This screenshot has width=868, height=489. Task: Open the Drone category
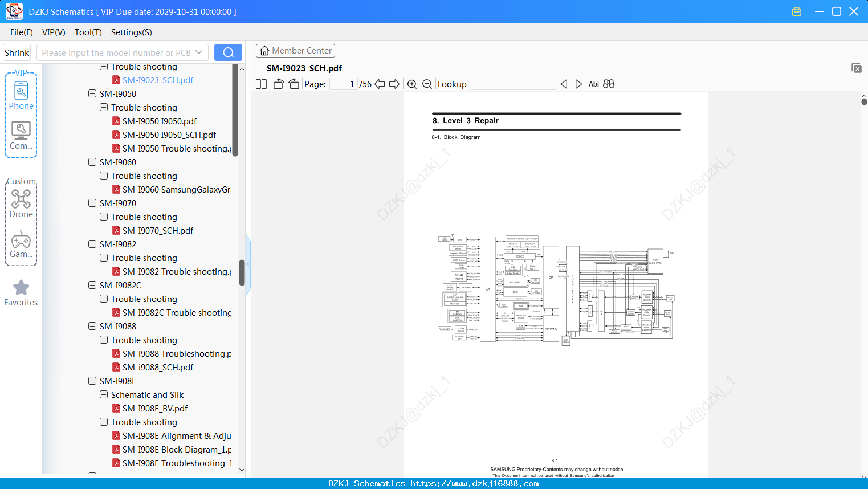[21, 203]
